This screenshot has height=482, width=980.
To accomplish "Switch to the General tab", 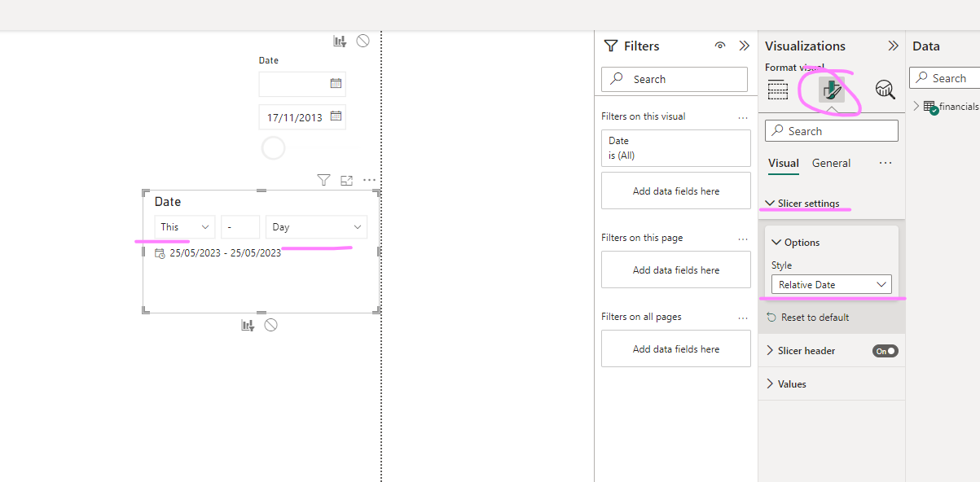I will (831, 163).
